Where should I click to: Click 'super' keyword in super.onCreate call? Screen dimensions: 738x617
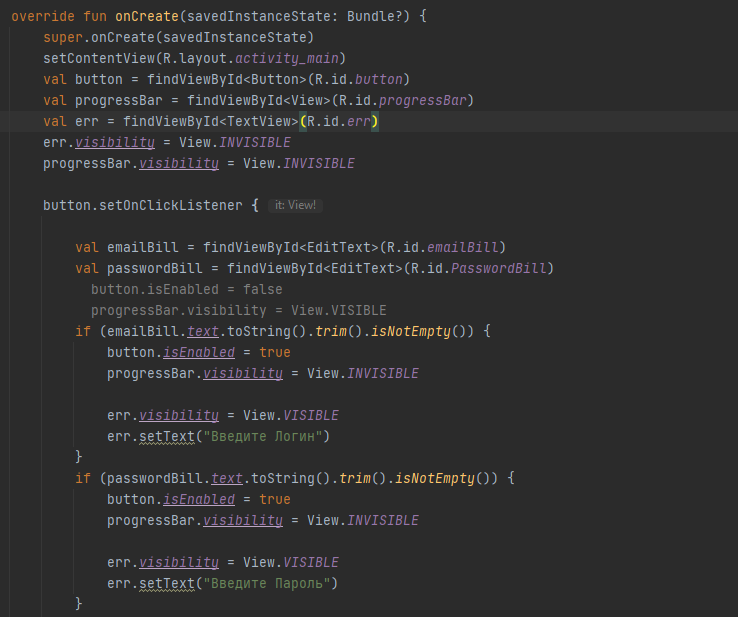coord(63,38)
